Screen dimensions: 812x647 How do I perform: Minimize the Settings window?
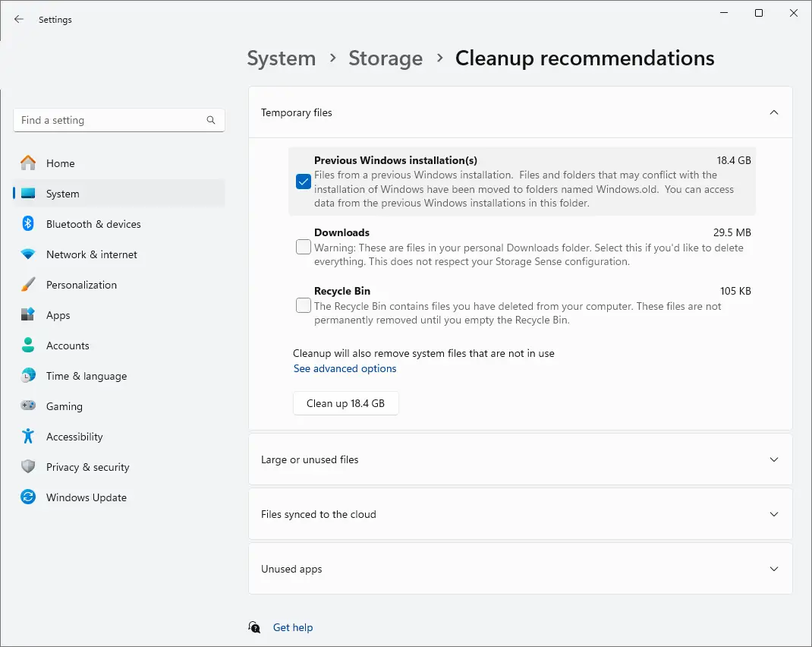tap(724, 13)
